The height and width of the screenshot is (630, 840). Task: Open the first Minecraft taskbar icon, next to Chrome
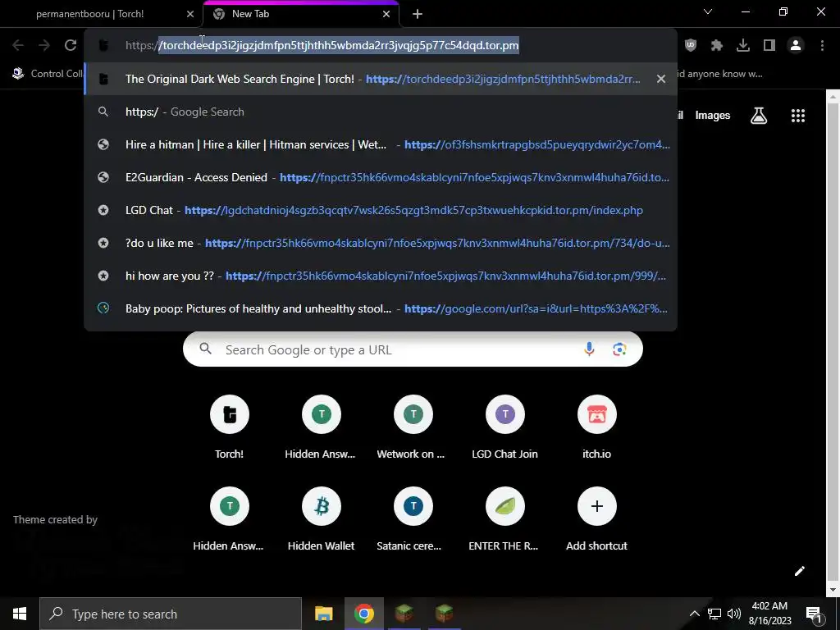[404, 614]
